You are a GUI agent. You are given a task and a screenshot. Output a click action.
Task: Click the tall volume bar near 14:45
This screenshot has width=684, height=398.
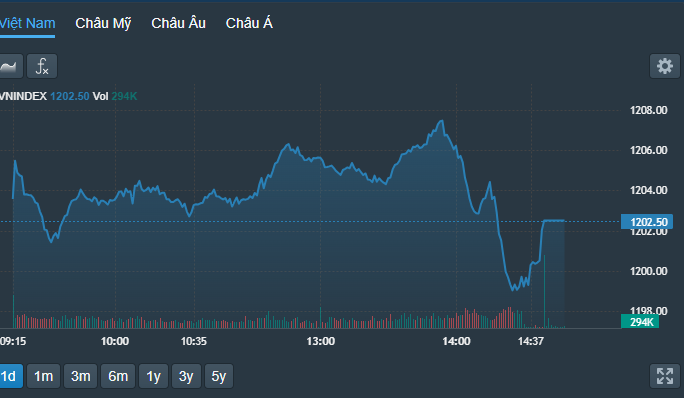coord(544,291)
